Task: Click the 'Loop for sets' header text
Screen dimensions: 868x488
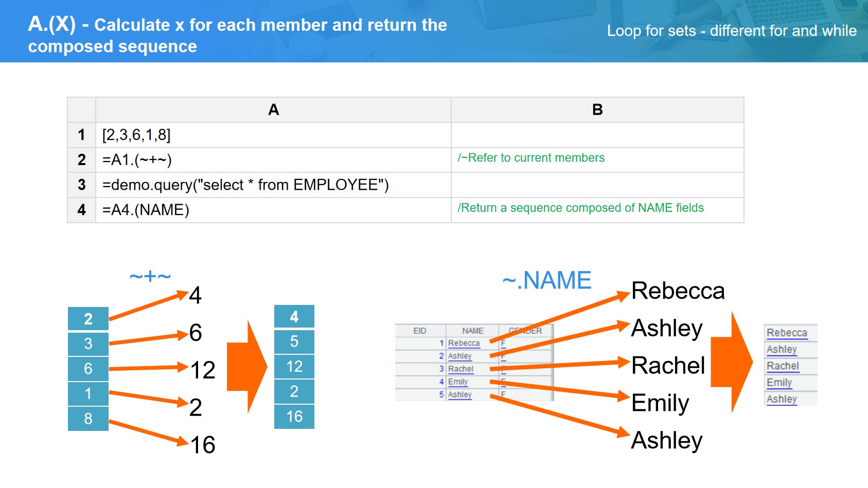Action: click(x=731, y=31)
